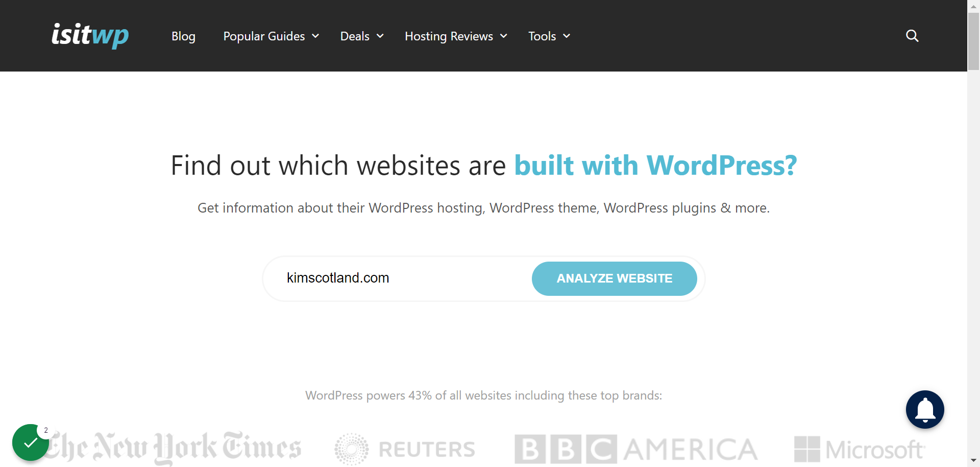The width and height of the screenshot is (980, 467).
Task: Expand the Hosting Reviews chevron
Action: [503, 36]
